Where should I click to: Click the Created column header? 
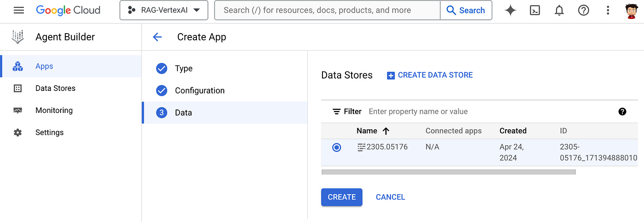click(x=513, y=131)
